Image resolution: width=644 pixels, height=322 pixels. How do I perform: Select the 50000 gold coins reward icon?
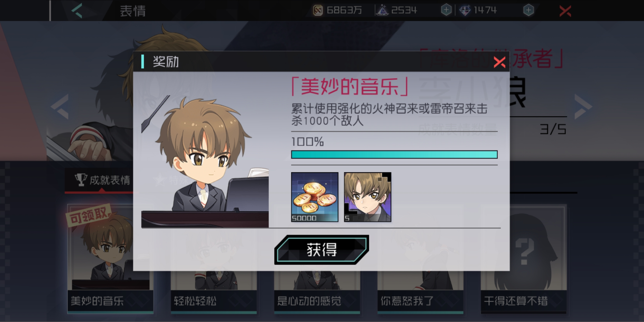pos(315,197)
